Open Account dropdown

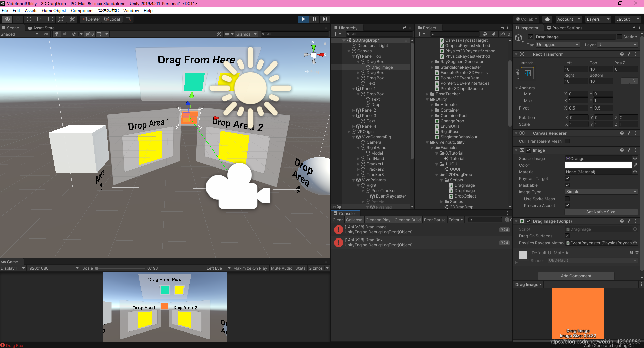point(568,19)
